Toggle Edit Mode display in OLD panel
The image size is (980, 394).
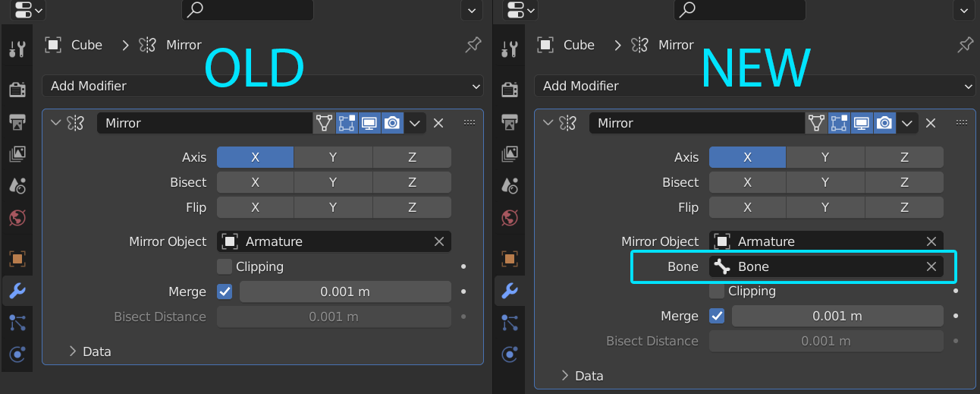click(347, 123)
